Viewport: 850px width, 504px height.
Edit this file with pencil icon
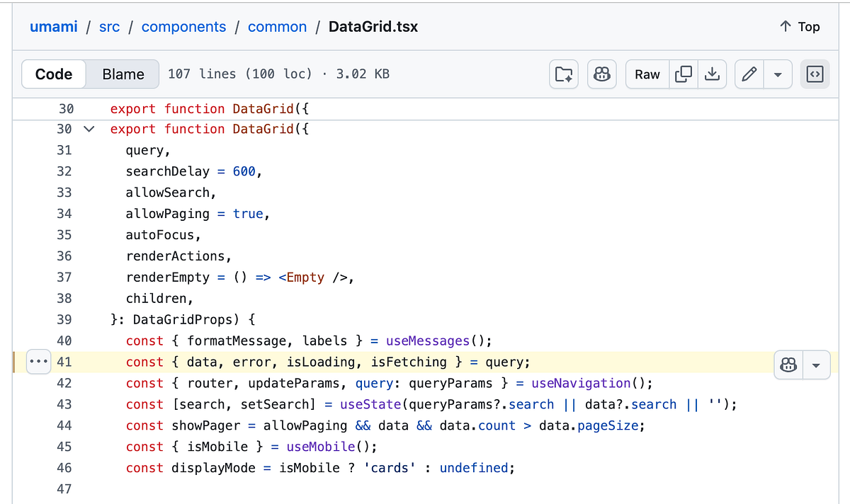[x=750, y=74]
